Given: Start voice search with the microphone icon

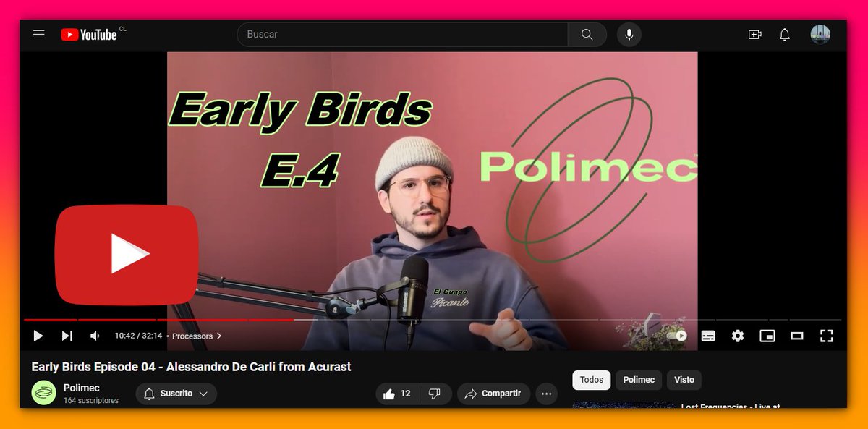Looking at the screenshot, I should 628,33.
